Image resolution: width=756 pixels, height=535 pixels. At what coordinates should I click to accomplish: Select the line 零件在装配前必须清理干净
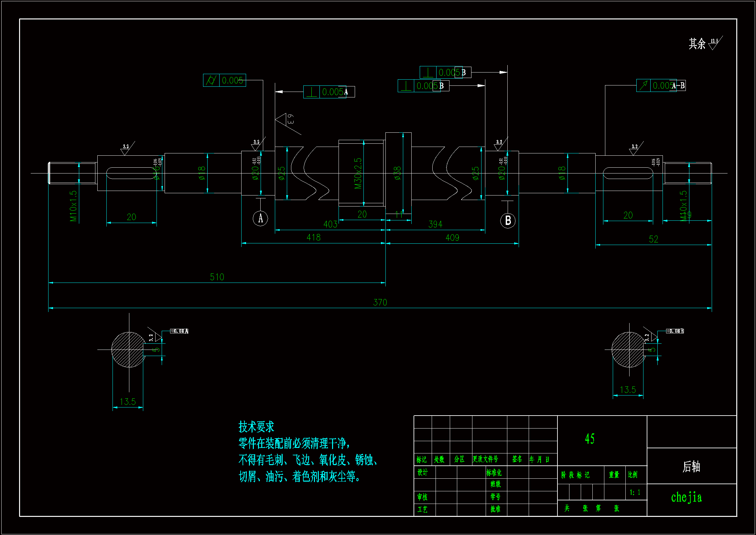coord(294,443)
